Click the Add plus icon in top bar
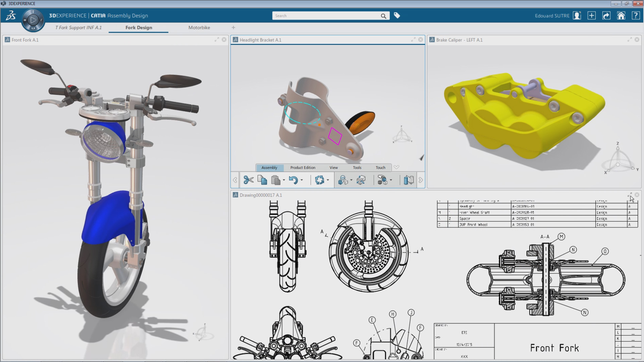Image resolution: width=644 pixels, height=362 pixels. coord(592,16)
